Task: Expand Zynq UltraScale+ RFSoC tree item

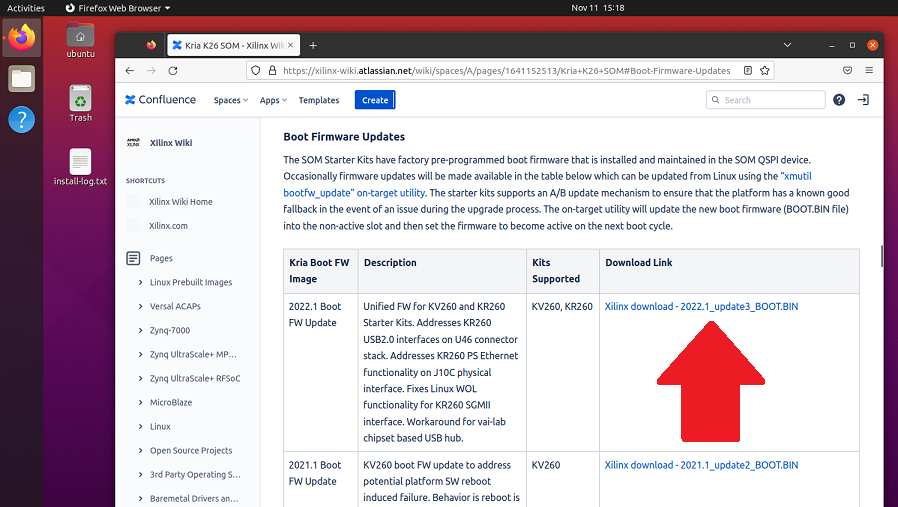Action: pos(140,379)
